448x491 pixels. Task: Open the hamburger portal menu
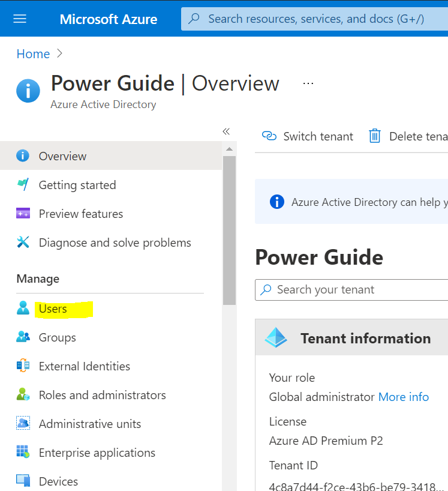click(x=20, y=19)
